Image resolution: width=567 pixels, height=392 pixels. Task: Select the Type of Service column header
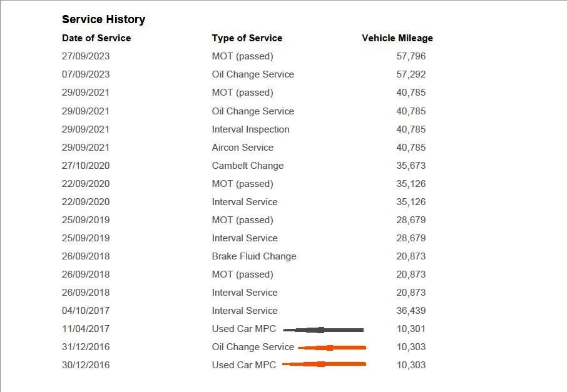click(x=247, y=38)
